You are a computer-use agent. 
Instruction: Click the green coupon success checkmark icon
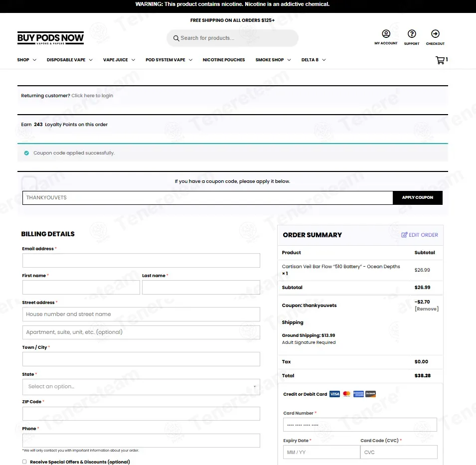pos(26,153)
